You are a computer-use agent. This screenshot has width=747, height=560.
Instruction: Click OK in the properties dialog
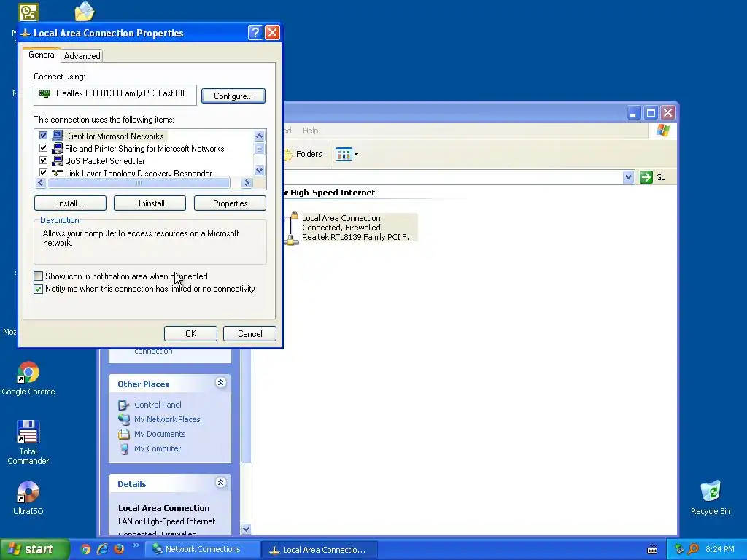coord(190,334)
